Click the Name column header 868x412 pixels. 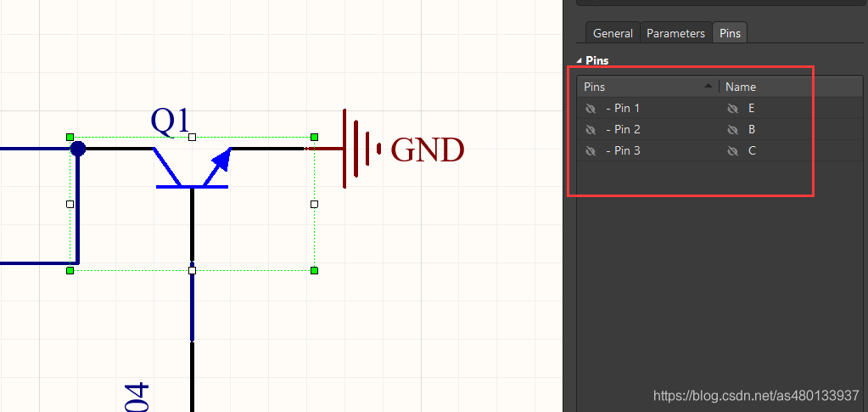tap(741, 87)
